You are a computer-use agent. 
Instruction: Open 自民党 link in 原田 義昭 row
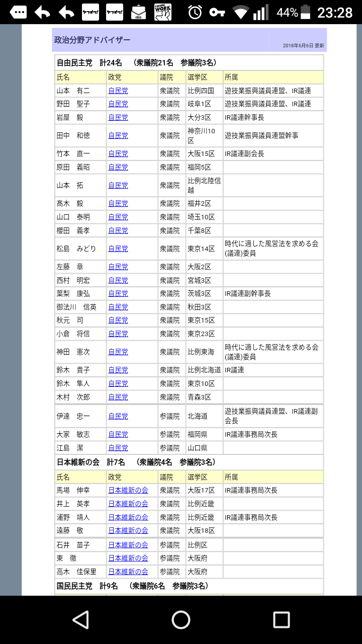118,167
